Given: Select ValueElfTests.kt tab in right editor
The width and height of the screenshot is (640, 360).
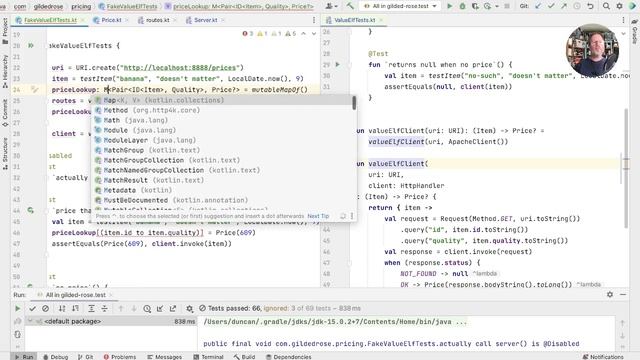Looking at the screenshot, I should pyautogui.click(x=354, y=20).
